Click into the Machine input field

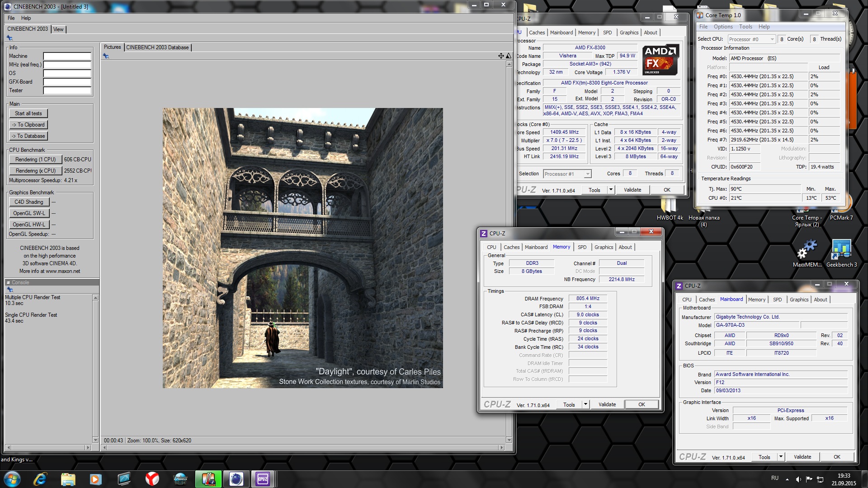coord(67,56)
